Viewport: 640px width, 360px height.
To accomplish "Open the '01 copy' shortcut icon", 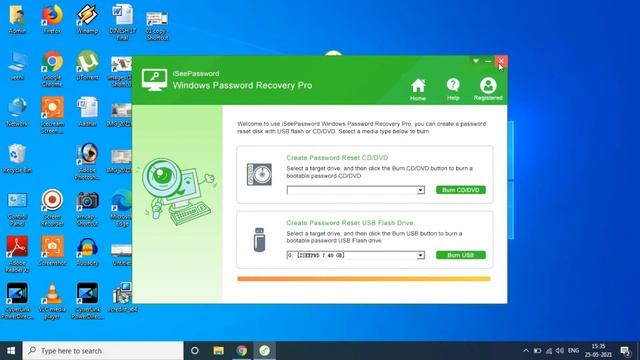I will [157, 25].
